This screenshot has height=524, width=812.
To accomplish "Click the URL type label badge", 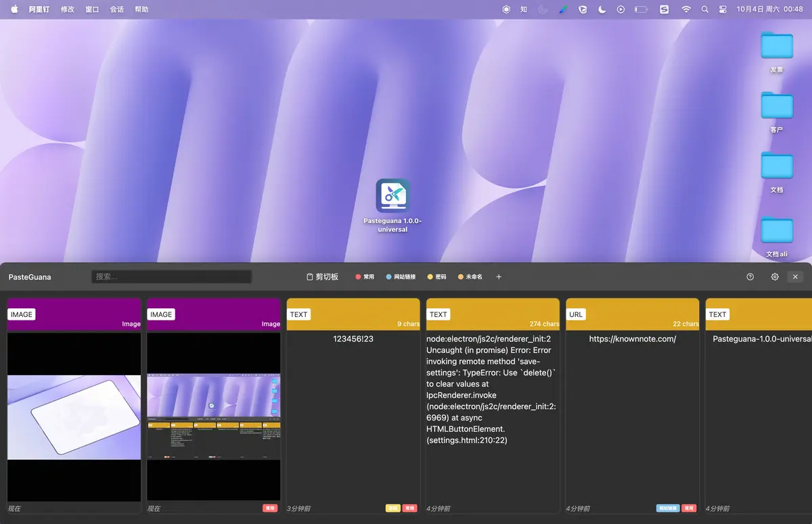I will pos(577,314).
